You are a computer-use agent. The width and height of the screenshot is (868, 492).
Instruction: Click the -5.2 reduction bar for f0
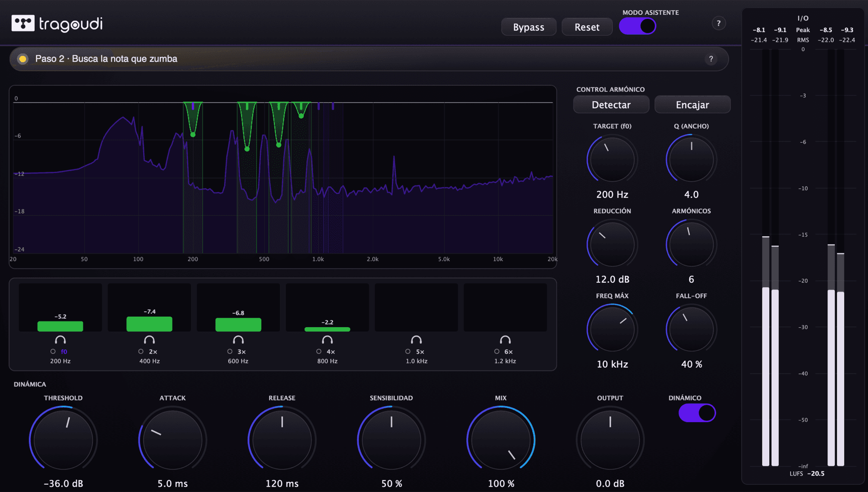tap(60, 326)
